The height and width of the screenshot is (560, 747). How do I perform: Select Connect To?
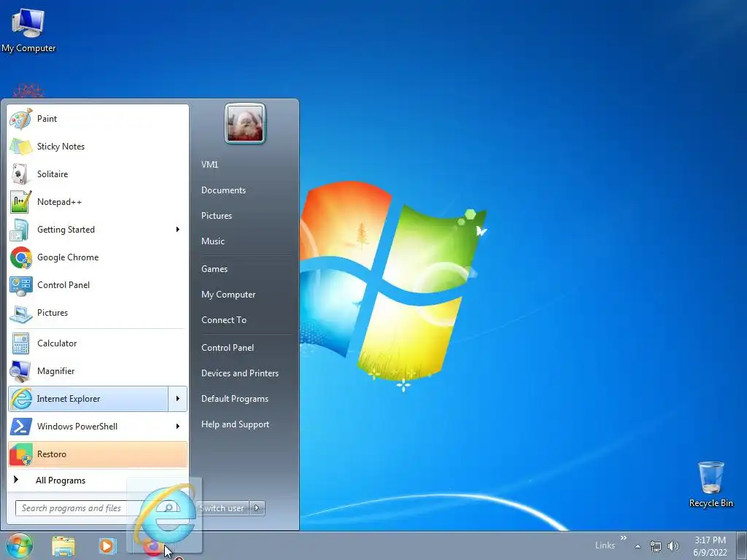click(x=224, y=320)
